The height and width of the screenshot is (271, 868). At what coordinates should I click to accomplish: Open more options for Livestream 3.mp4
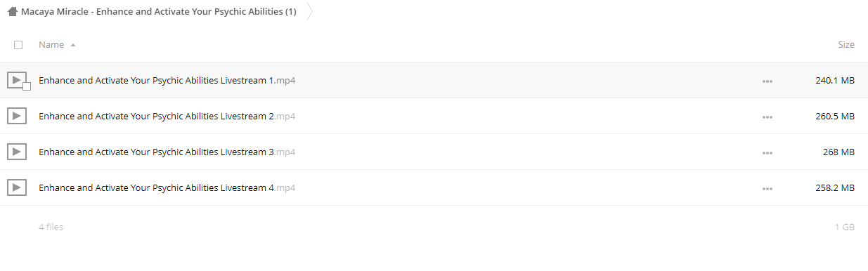coord(767,153)
